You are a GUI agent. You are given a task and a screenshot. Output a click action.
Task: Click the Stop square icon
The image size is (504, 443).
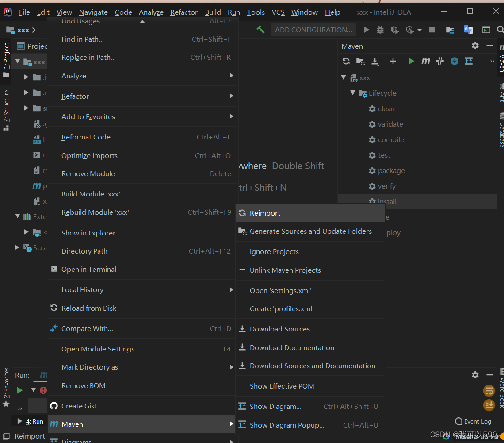coord(431,30)
